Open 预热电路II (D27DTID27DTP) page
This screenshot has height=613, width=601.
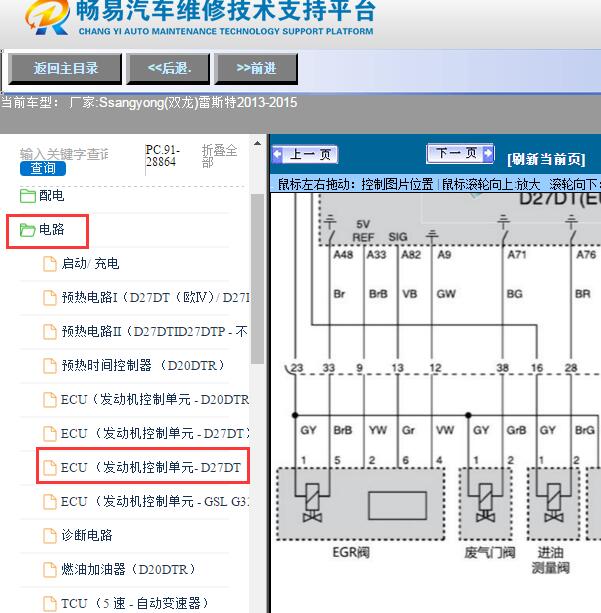pos(154,332)
